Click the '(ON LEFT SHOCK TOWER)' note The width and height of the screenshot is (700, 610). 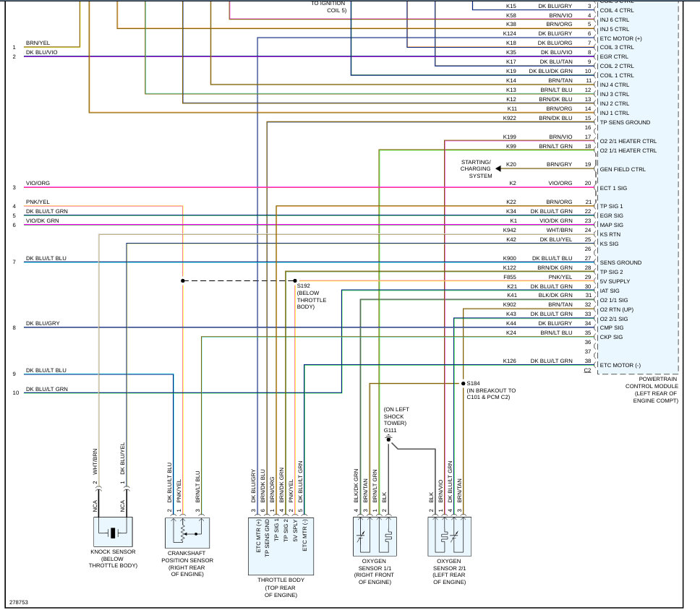point(396,416)
